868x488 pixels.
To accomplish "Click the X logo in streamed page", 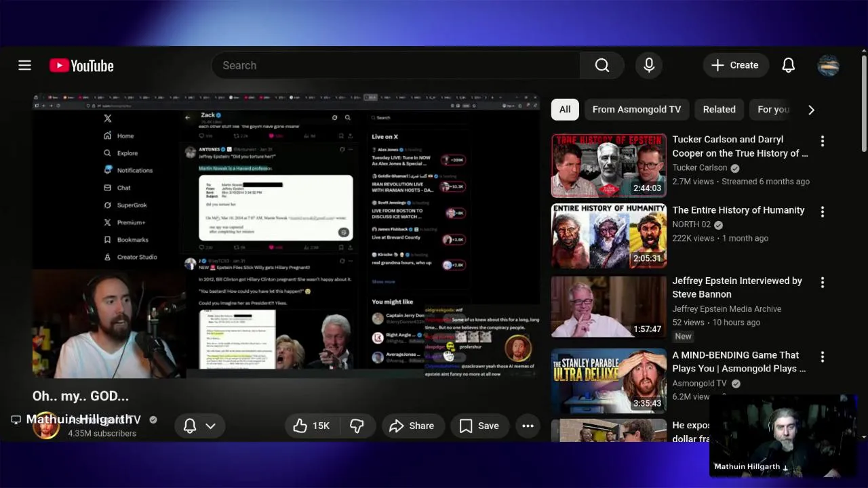I will click(107, 118).
